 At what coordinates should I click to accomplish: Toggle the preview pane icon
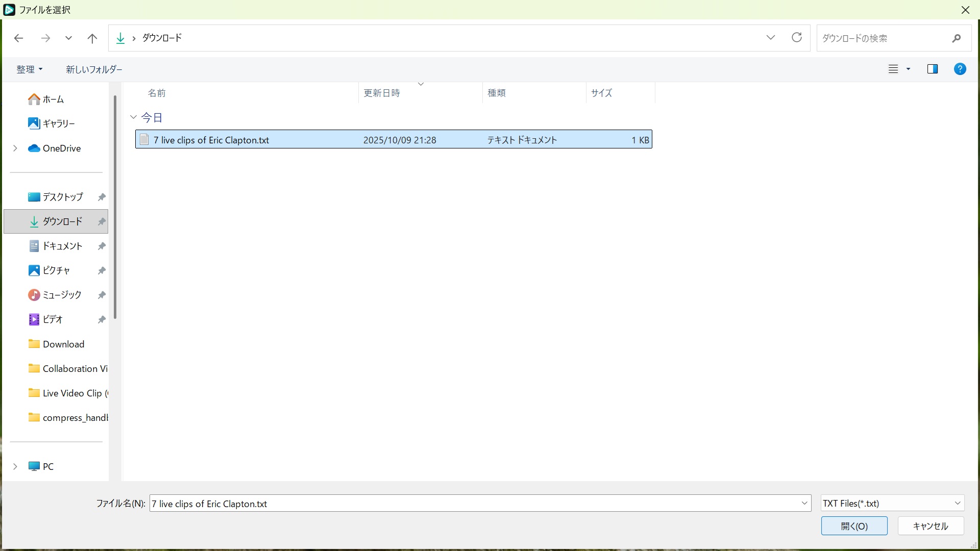click(x=932, y=69)
